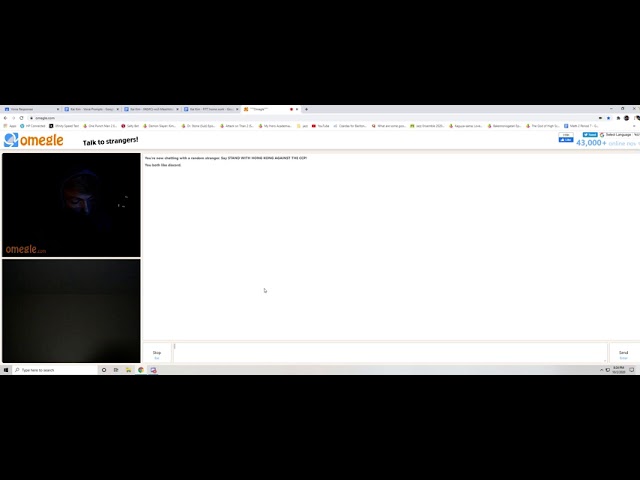Open the Windows Start menu
640x480 pixels.
6,370
